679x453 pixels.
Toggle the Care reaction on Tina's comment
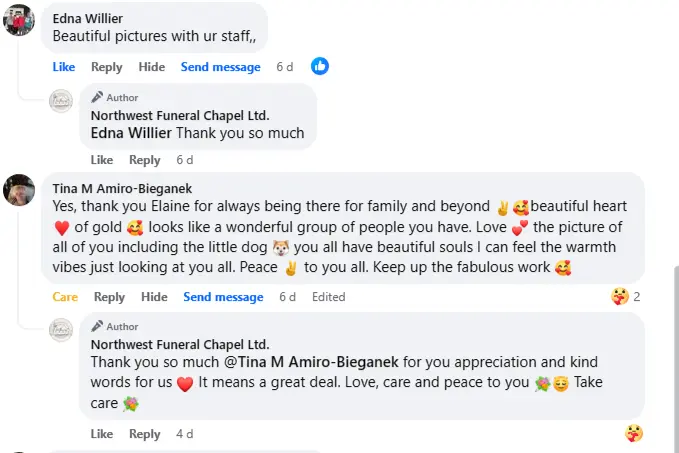(65, 297)
